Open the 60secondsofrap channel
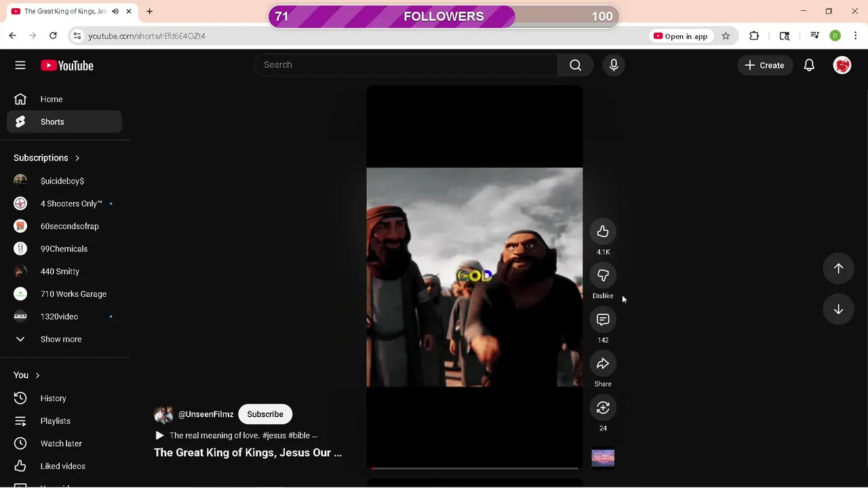 [64, 226]
